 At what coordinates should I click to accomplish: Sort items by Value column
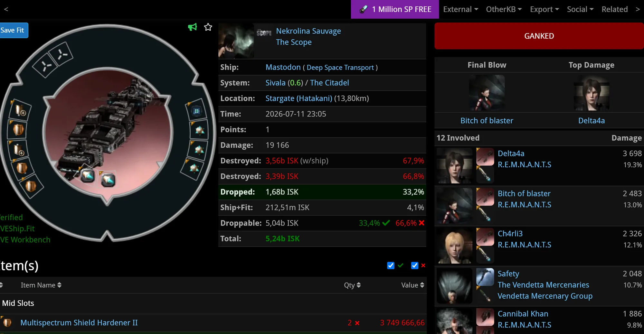[x=413, y=285]
